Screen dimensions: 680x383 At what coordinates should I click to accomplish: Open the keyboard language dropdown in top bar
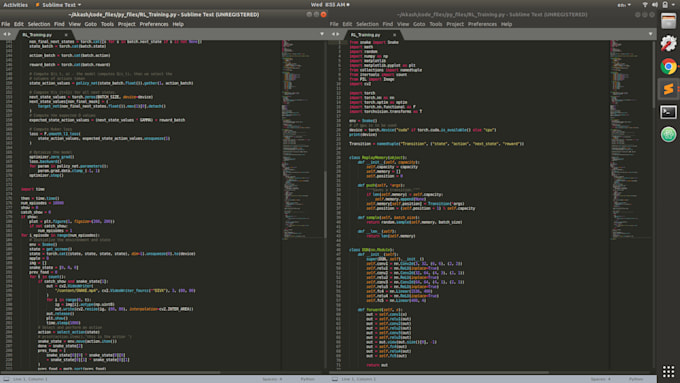pyautogui.click(x=624, y=5)
